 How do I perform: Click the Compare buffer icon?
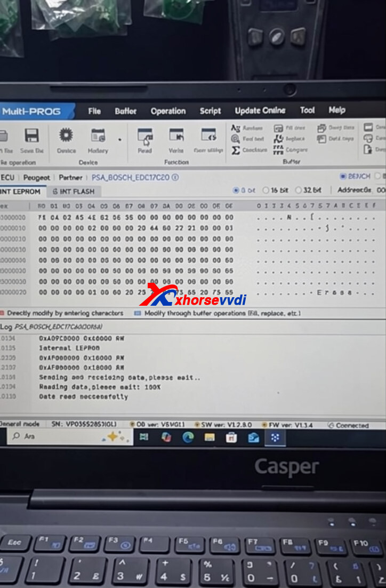(x=278, y=150)
